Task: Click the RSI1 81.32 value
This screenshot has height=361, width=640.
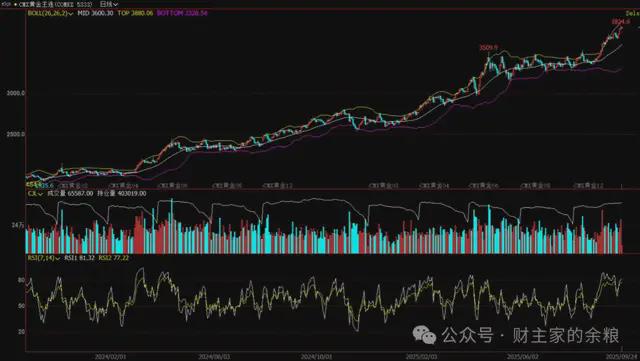Action: (80, 258)
